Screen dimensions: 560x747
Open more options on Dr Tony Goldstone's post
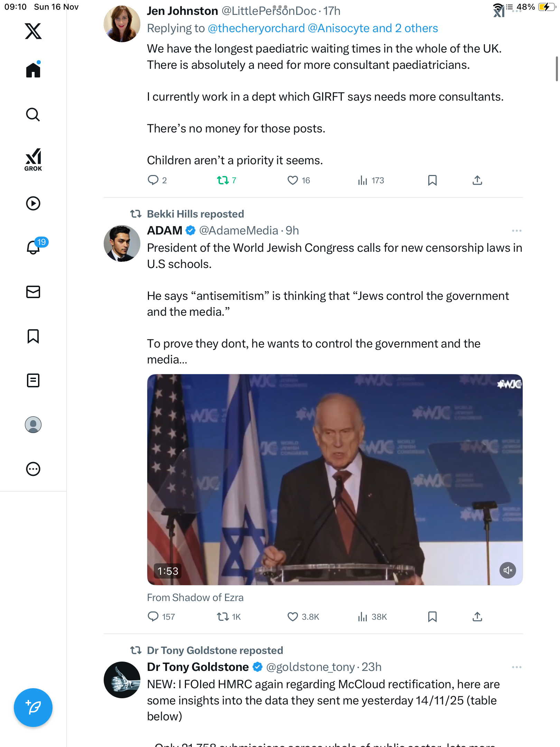click(x=516, y=667)
